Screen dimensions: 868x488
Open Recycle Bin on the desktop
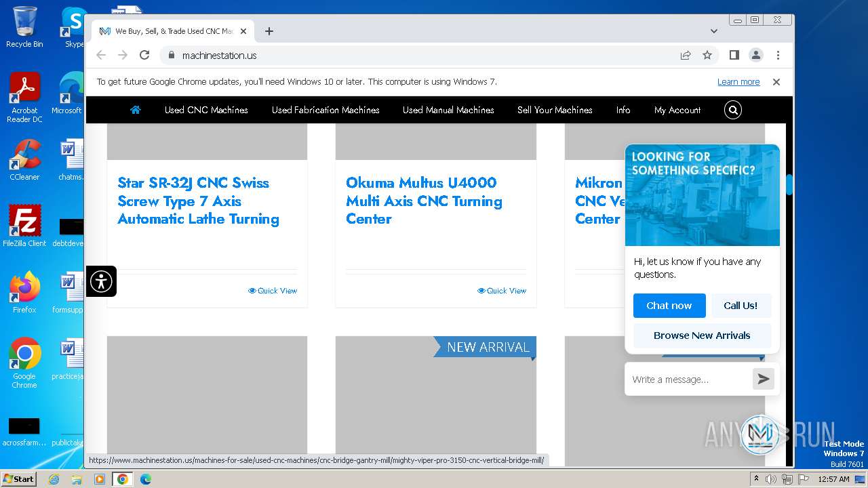pyautogui.click(x=24, y=27)
